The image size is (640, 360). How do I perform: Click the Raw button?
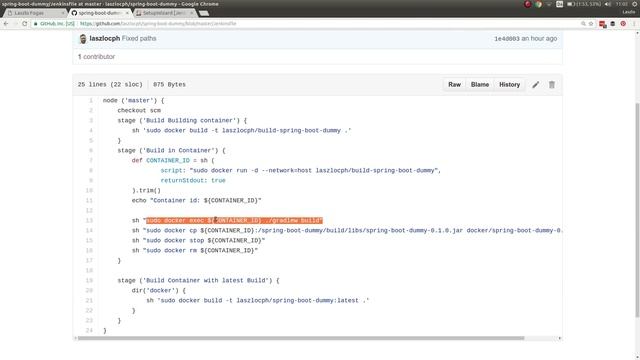pyautogui.click(x=454, y=84)
